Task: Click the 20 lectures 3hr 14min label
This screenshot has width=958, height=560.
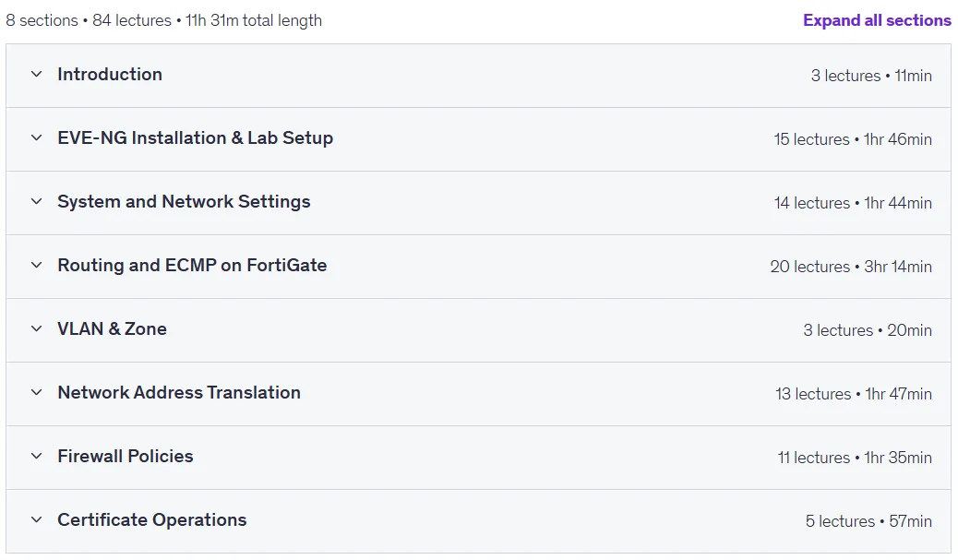Action: click(851, 267)
